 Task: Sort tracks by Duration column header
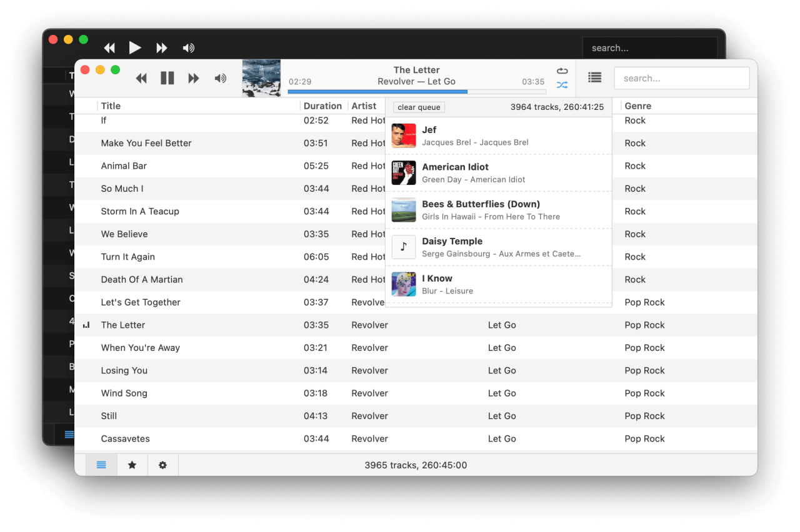tap(322, 106)
